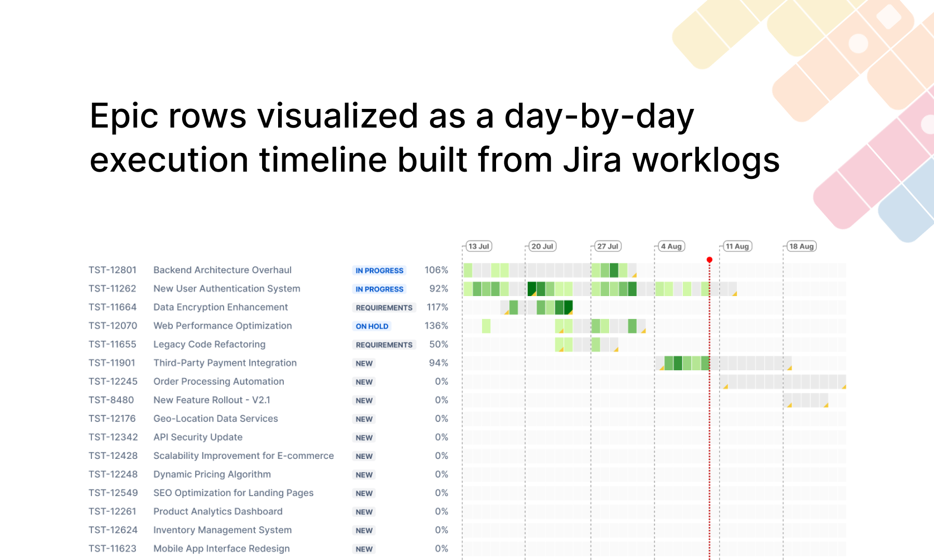
Task: Click the orange deadline triangle on TST-12801 row
Action: point(635,275)
